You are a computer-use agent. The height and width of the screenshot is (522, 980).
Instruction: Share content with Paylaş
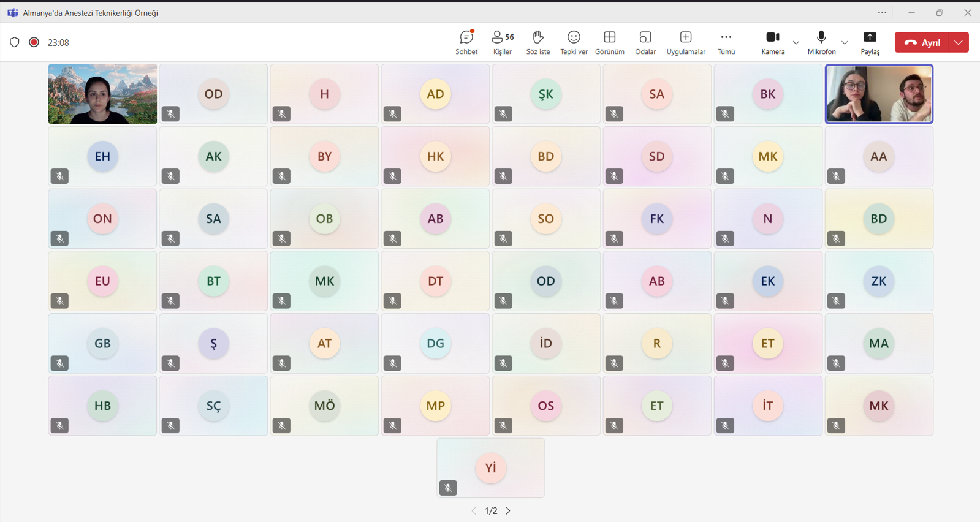870,42
